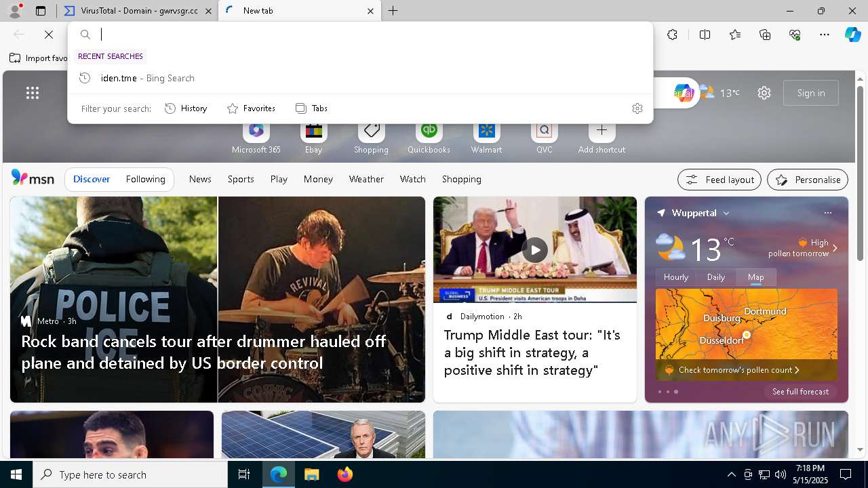Viewport: 868px width, 488px height.
Task: Open the Shopping category in msn nav
Action: 461,179
